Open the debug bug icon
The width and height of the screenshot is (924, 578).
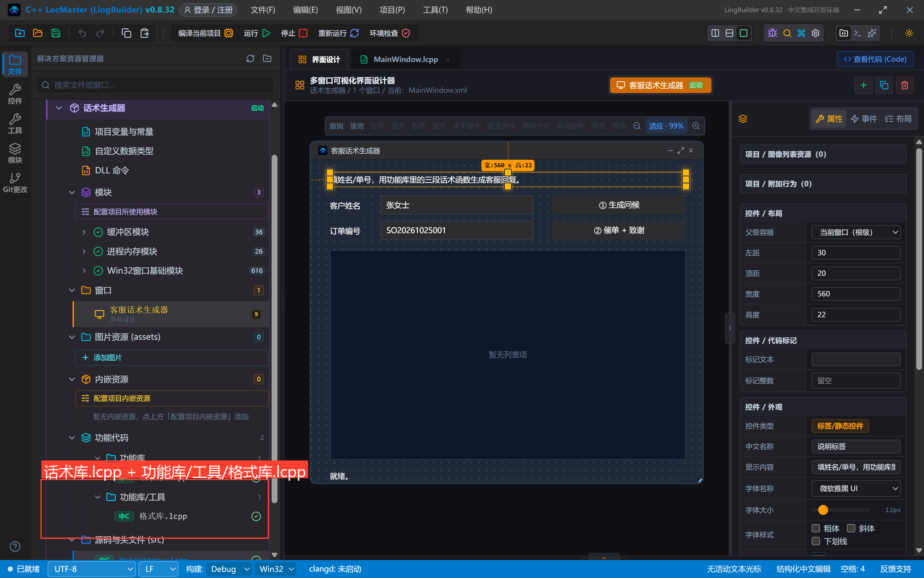772,33
